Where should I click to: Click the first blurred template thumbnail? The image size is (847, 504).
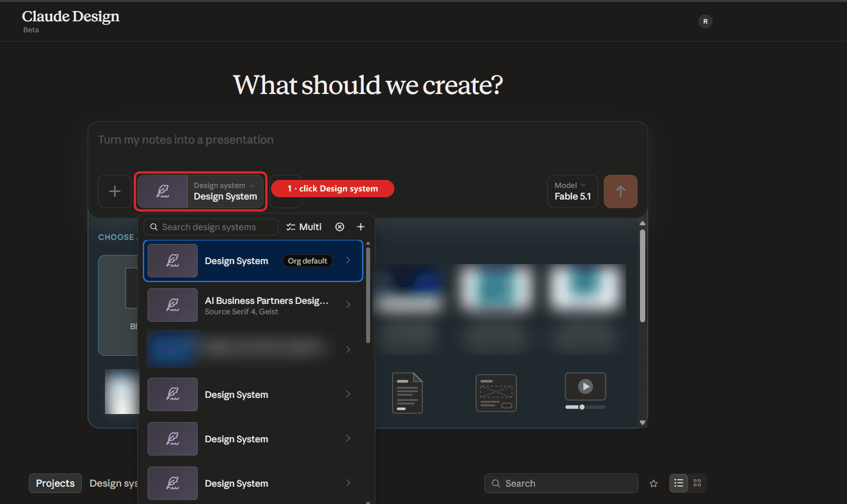click(408, 288)
